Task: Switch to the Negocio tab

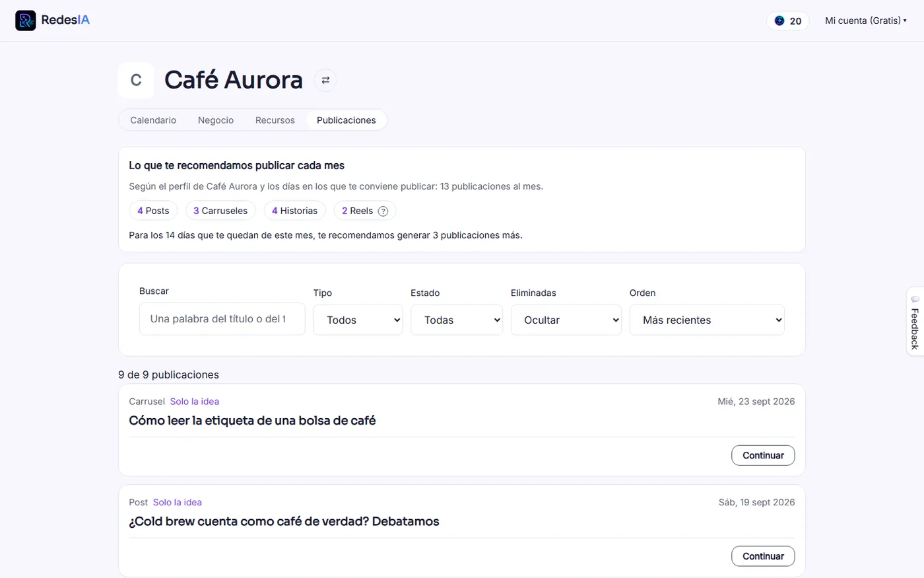Action: pos(216,120)
